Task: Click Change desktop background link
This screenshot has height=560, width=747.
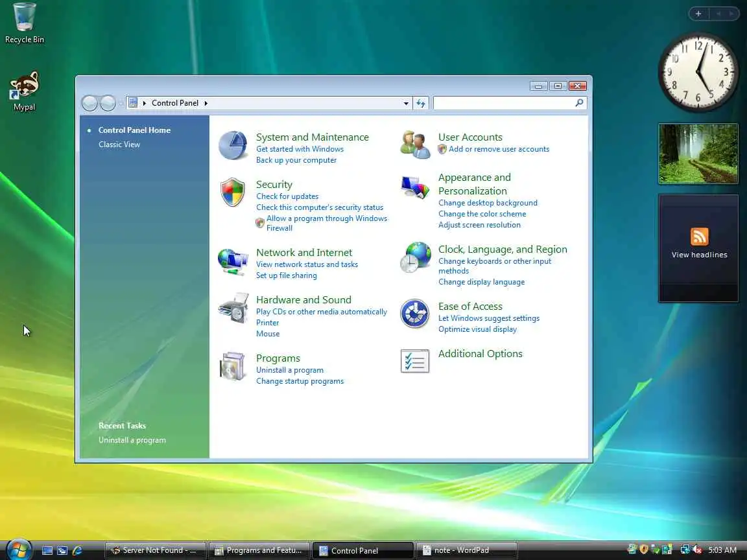Action: (x=488, y=203)
